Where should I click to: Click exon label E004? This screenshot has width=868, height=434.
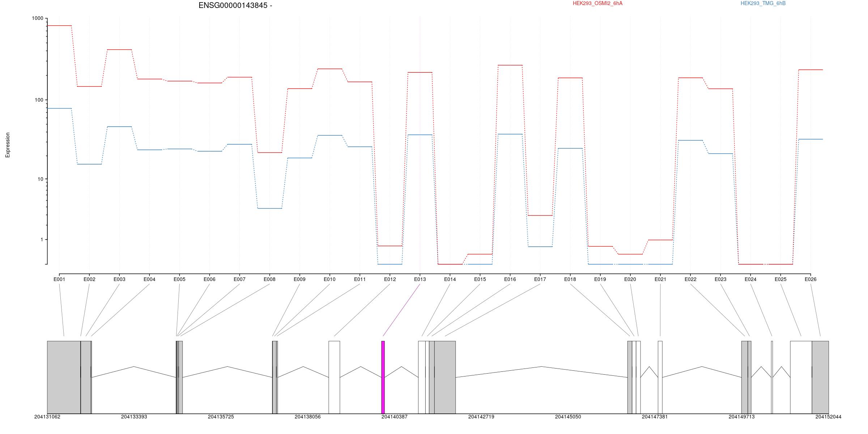(149, 279)
